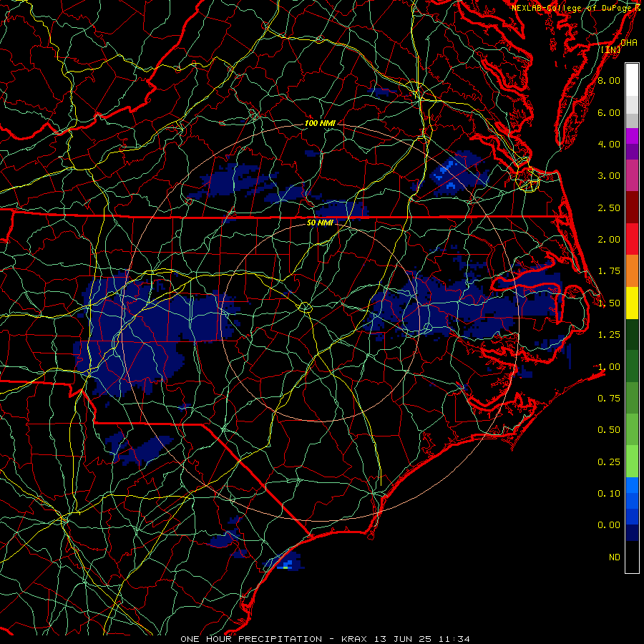The width and height of the screenshot is (644, 644).
Task: Click the '0.25' legend label
Action: (609, 462)
